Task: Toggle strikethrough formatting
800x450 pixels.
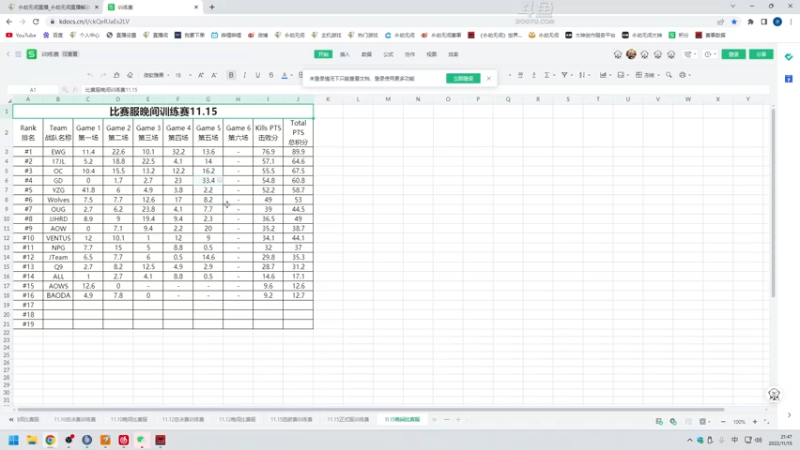Action: [x=271, y=75]
